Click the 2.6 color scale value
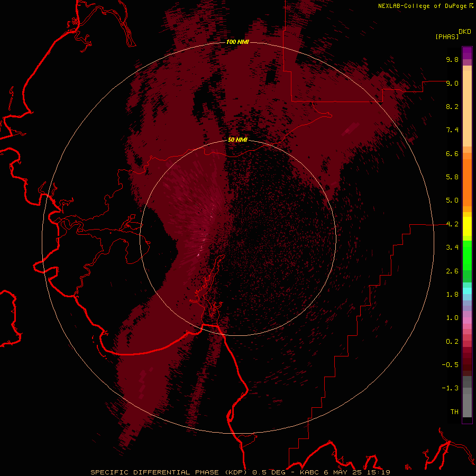This screenshot has width=476, height=476. [452, 271]
